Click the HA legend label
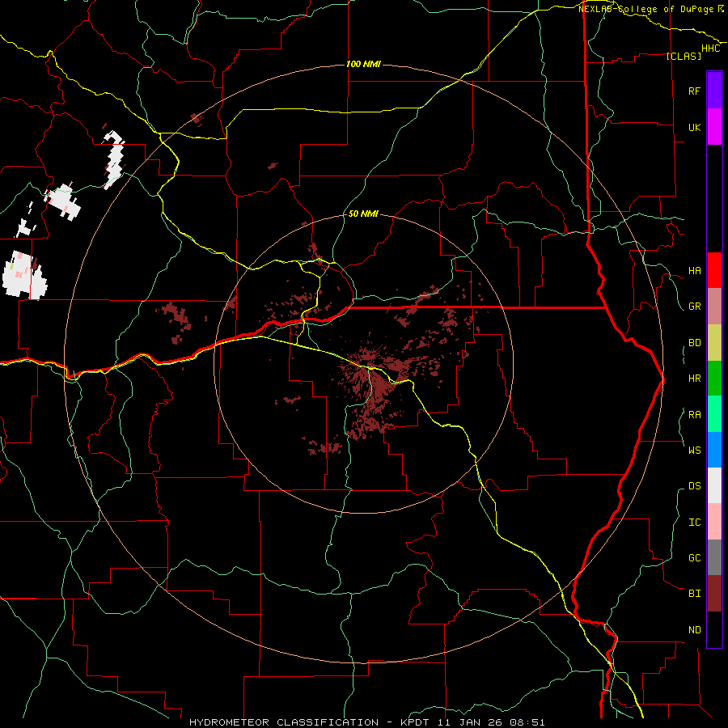The width and height of the screenshot is (728, 728). coord(694,271)
